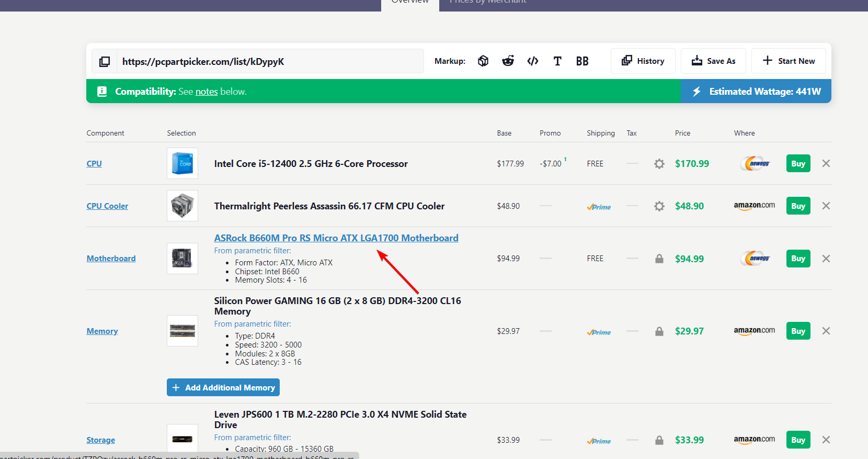Click the $170.99 CPU price
The height and width of the screenshot is (459, 868).
[x=692, y=164]
